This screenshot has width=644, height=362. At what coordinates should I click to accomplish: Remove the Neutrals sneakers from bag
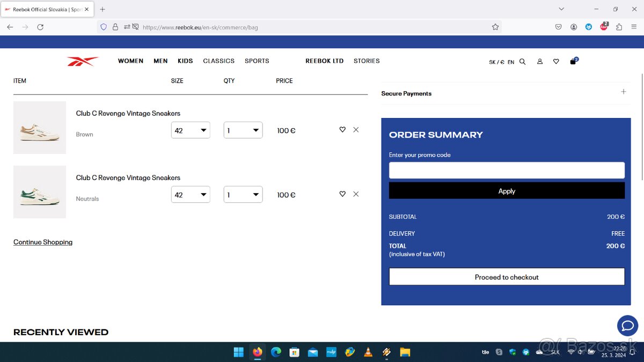click(356, 194)
